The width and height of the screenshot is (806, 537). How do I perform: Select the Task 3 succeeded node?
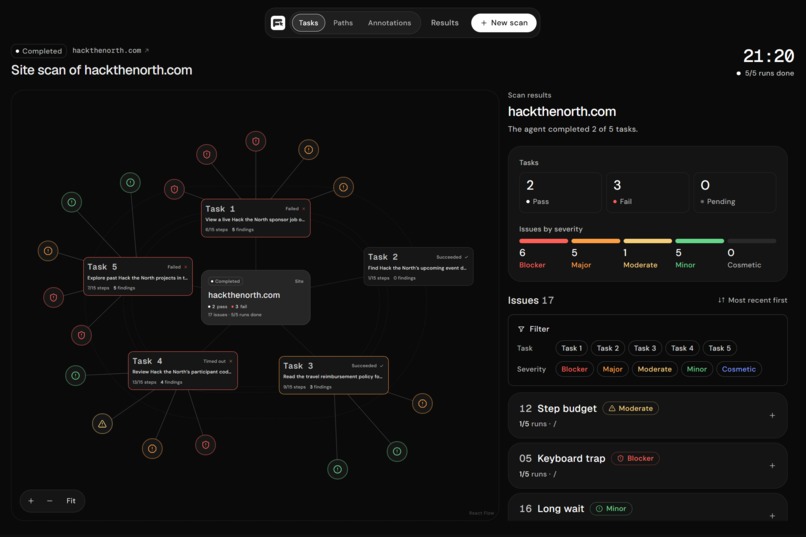pos(334,375)
